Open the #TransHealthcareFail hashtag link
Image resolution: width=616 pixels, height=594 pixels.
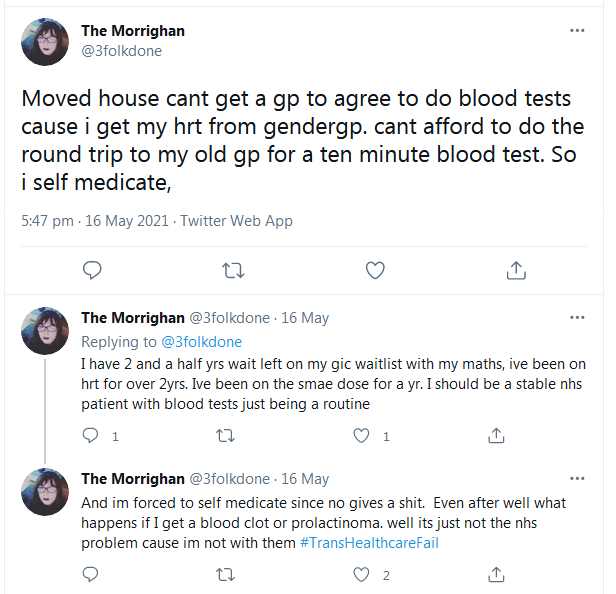(x=369, y=543)
